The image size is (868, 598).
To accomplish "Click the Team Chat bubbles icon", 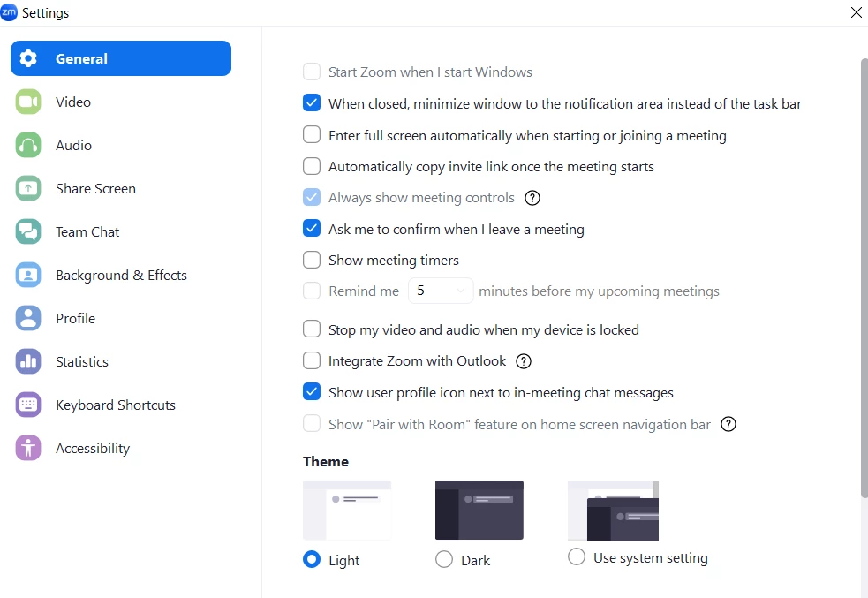I will pos(28,232).
